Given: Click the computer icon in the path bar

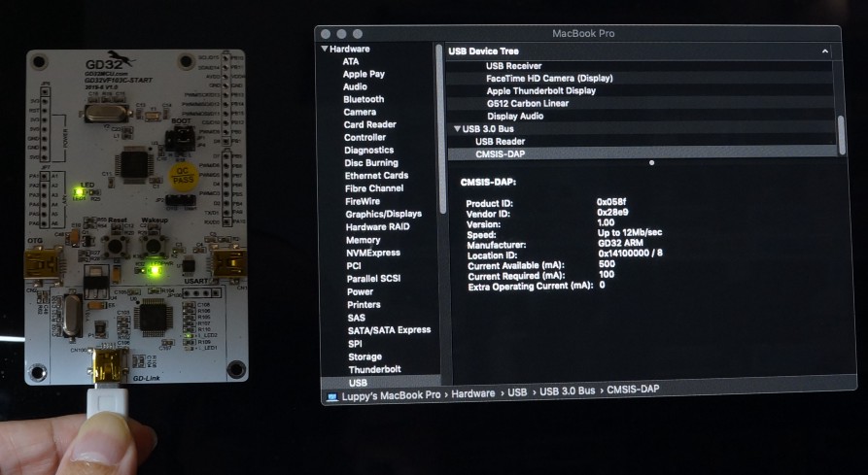Looking at the screenshot, I should pyautogui.click(x=332, y=396).
